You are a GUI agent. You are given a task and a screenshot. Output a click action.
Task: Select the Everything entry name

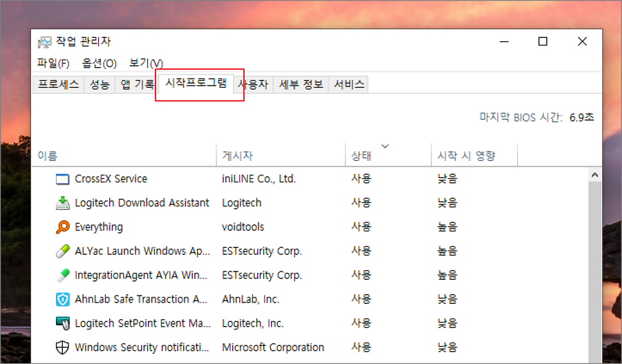coord(99,227)
